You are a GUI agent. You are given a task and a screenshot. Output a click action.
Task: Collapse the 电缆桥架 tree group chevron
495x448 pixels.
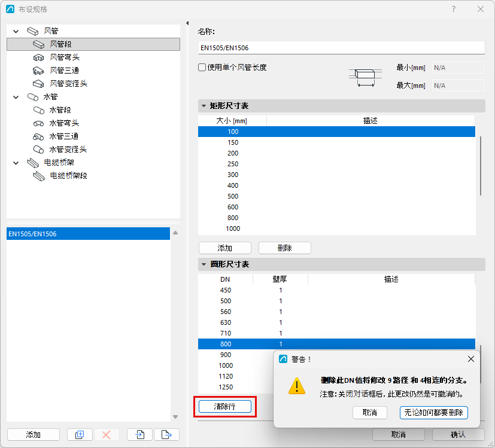(16, 163)
